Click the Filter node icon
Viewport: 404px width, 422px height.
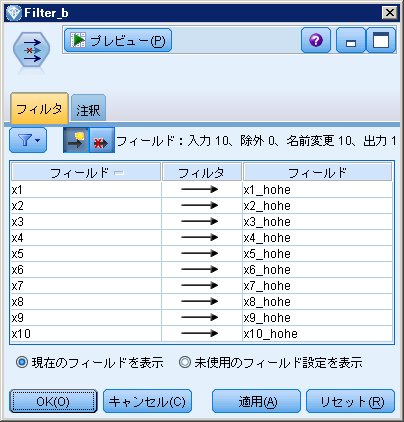tap(32, 51)
